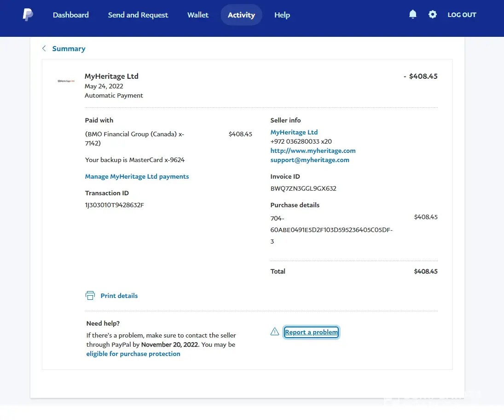
Task: Click the PayPal logo icon
Action: pos(28,15)
